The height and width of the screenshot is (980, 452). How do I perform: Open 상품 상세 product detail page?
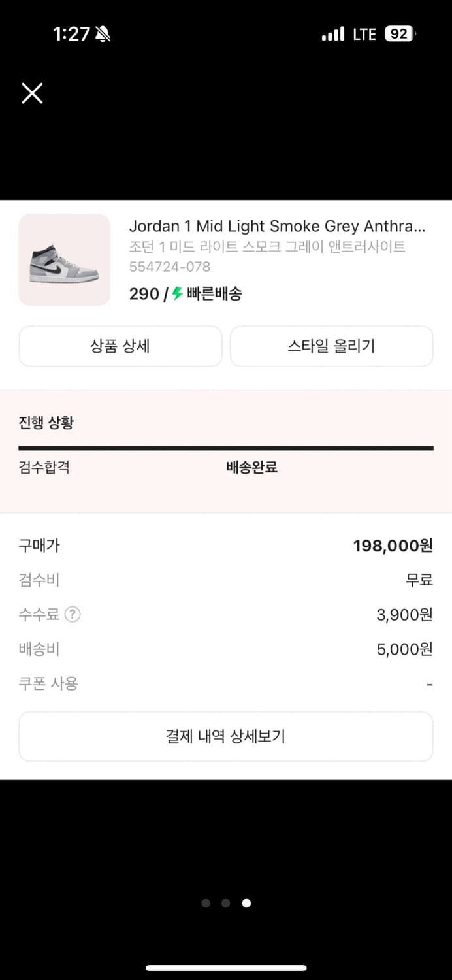click(x=120, y=346)
